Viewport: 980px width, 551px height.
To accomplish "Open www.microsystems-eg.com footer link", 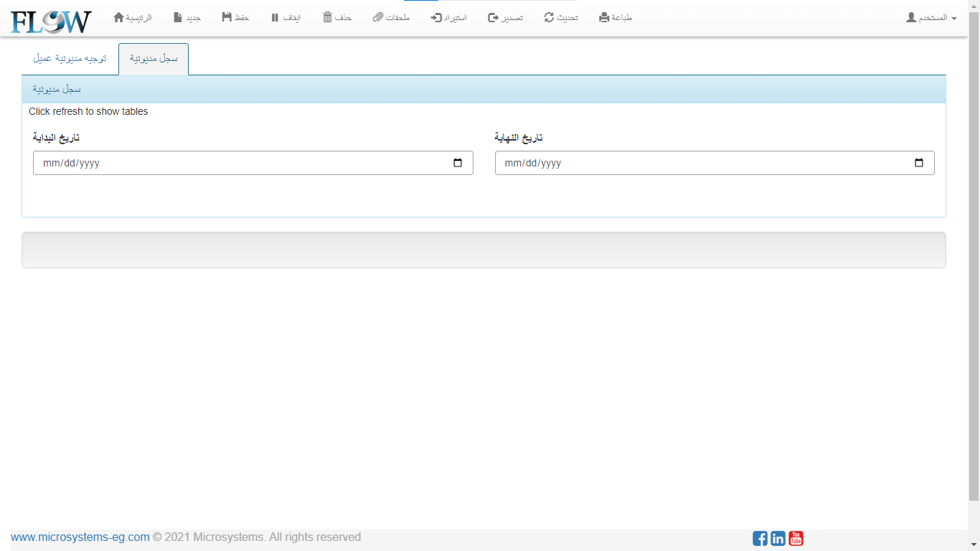I will [x=80, y=537].
